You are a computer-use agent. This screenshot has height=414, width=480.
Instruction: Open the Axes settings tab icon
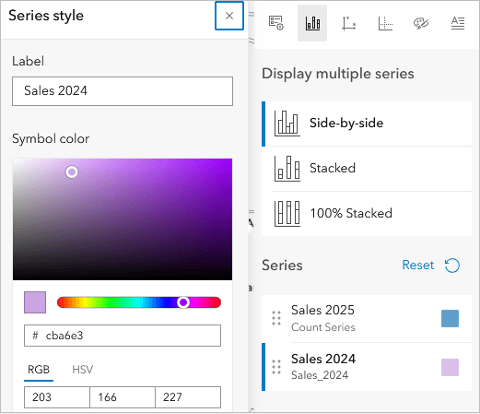349,23
